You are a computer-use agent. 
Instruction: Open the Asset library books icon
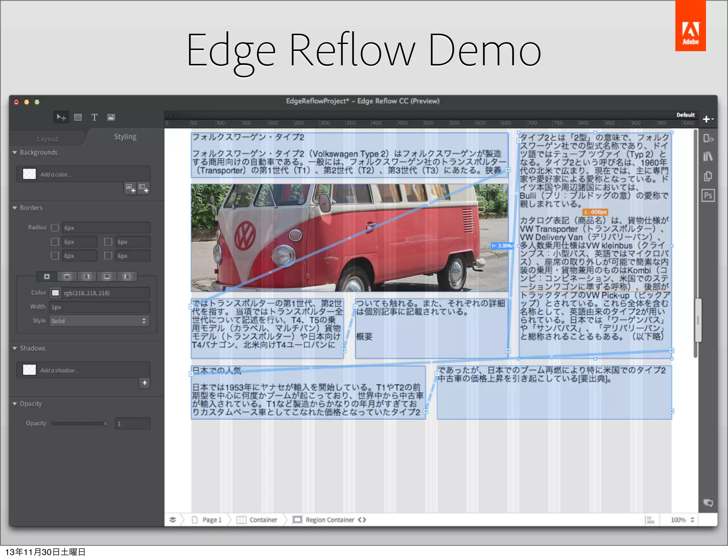coord(708,156)
